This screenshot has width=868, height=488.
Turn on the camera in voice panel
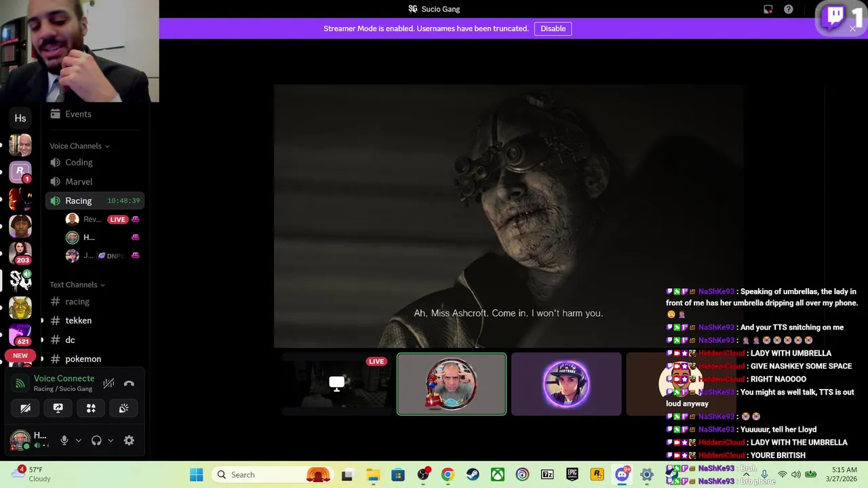pyautogui.click(x=25, y=408)
